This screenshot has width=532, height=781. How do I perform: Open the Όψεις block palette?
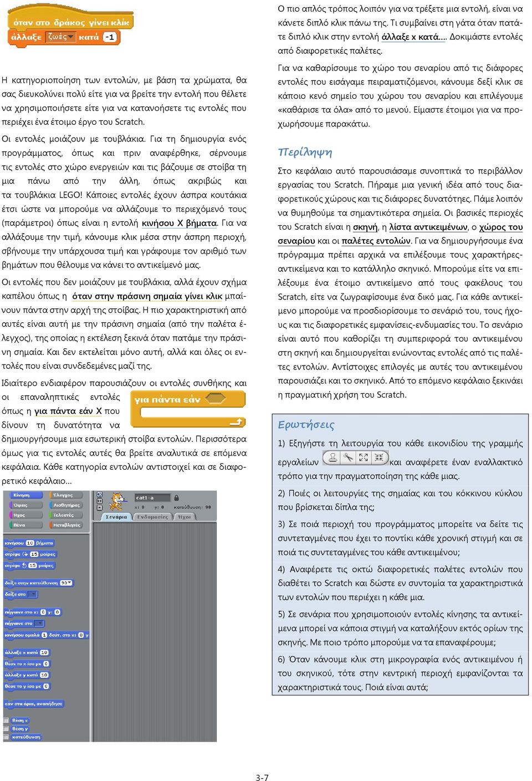coord(25,505)
